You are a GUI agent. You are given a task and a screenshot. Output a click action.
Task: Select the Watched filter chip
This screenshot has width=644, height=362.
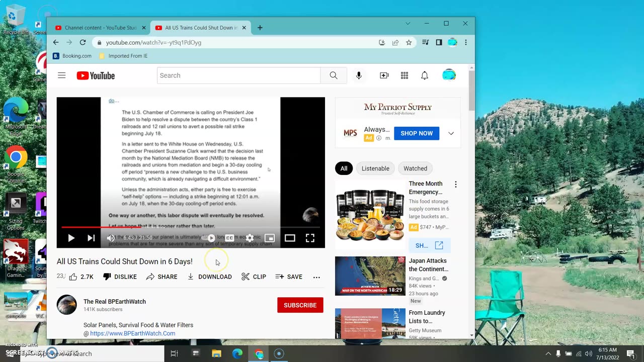click(415, 168)
